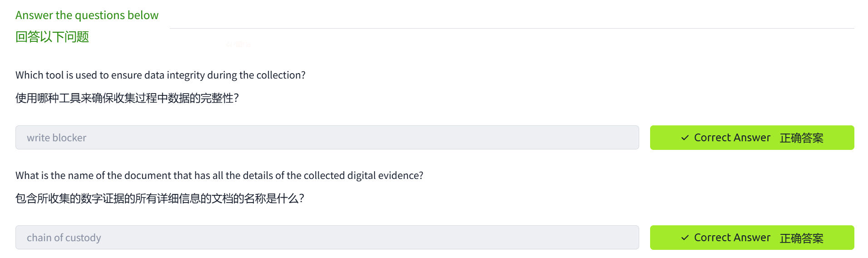Click 正确答案 label in the lower green button

tap(801, 238)
